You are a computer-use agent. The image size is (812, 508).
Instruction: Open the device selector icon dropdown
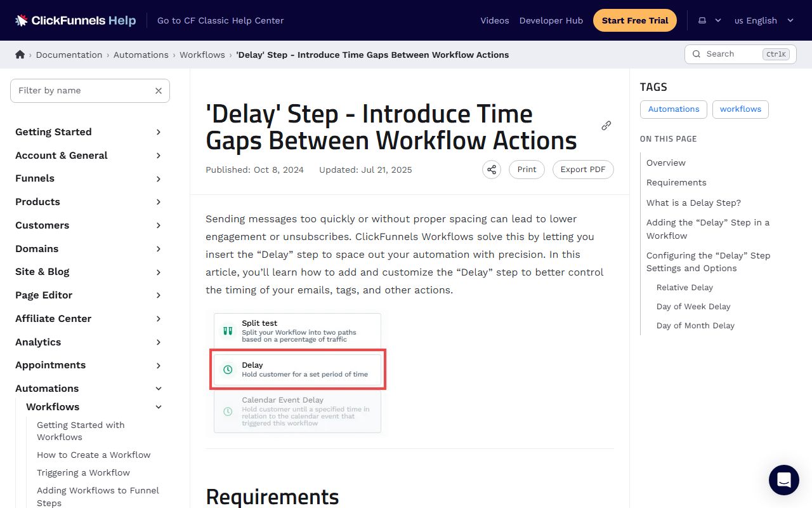709,20
